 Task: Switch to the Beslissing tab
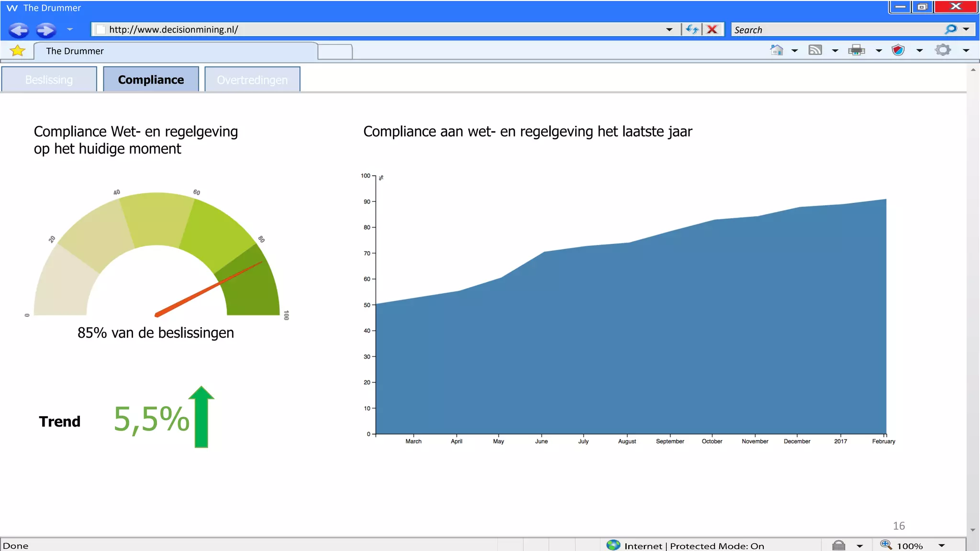tap(49, 79)
